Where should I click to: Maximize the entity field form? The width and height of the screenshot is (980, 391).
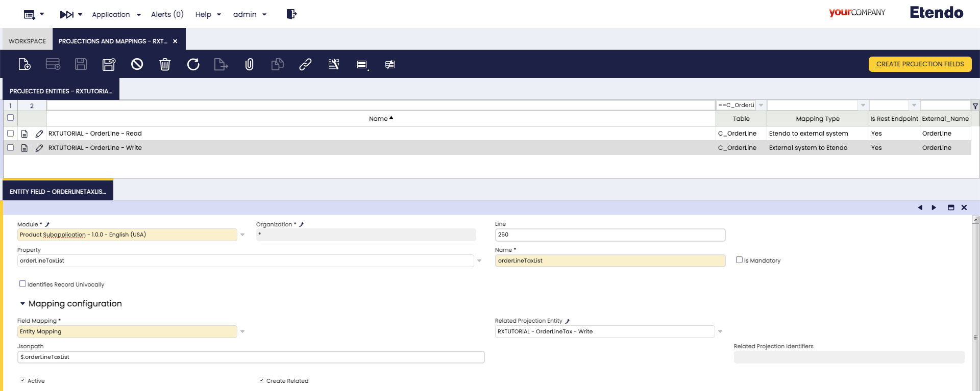[951, 207]
